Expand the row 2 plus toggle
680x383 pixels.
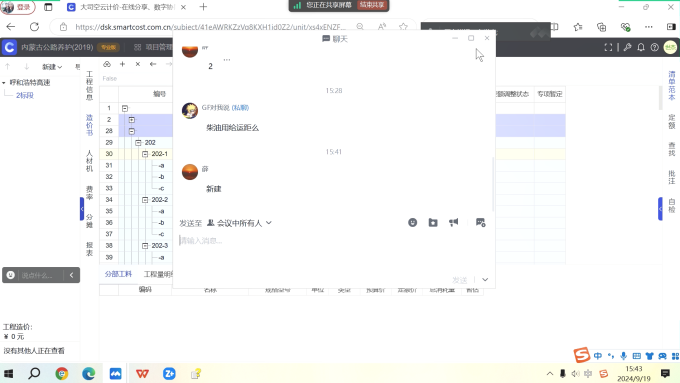pyautogui.click(x=132, y=120)
